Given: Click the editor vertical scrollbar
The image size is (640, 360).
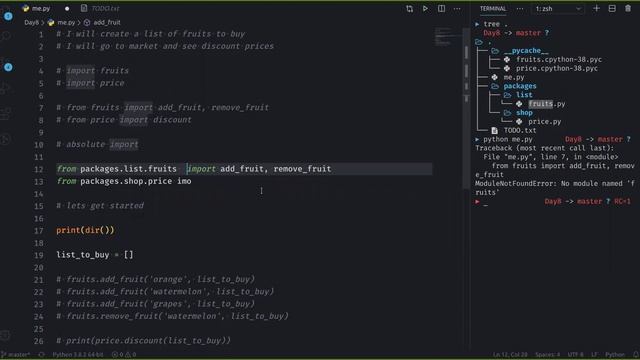Looking at the screenshot, I should pyautogui.click(x=466, y=108).
